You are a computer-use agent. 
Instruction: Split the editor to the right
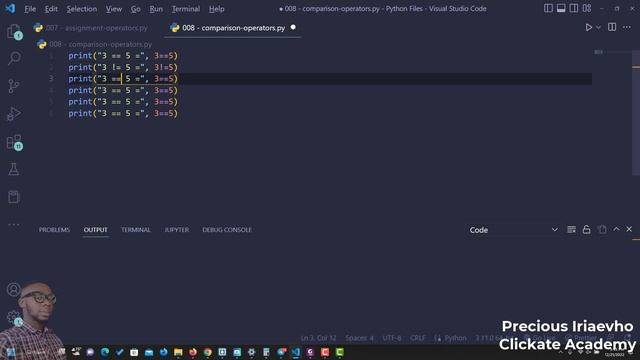pos(612,27)
